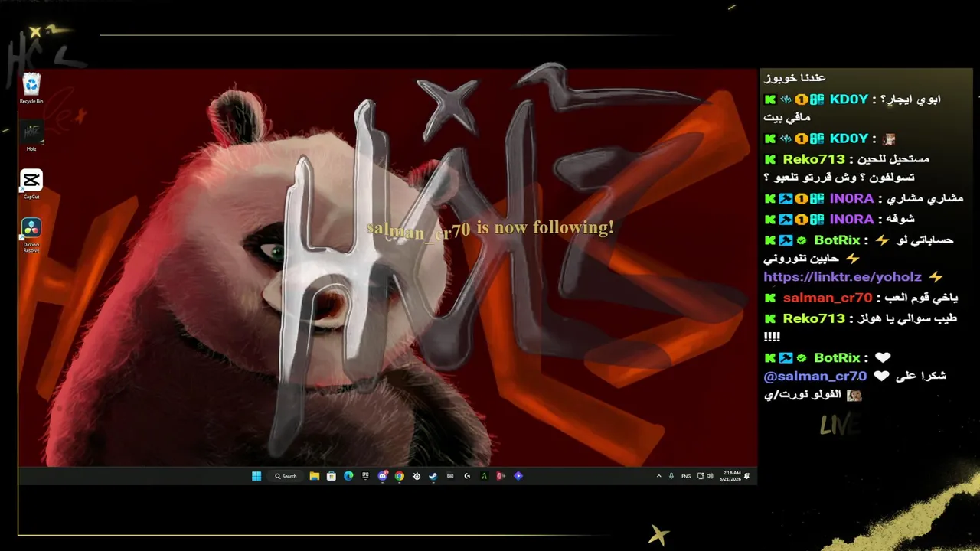Click IN0RA's name beside 'شوفه'
980x551 pixels.
coord(851,219)
